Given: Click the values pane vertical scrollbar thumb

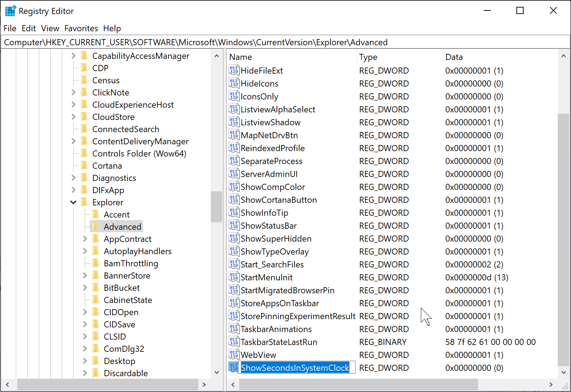Looking at the screenshot, I should (563, 241).
